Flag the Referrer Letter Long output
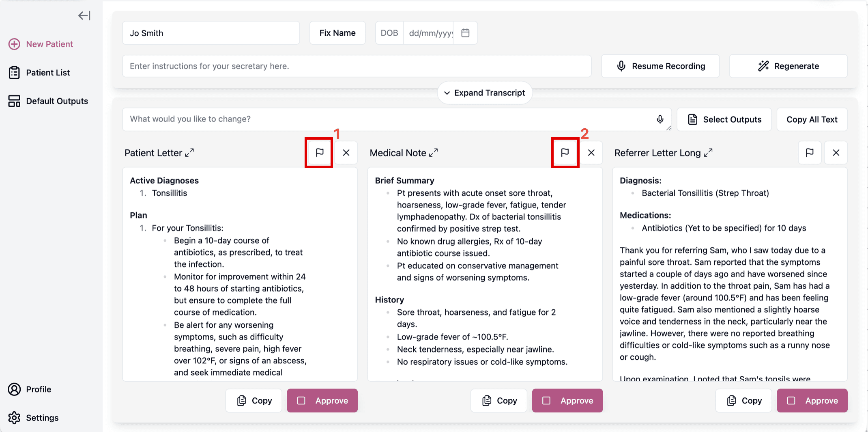Viewport: 868px width, 432px height. [x=810, y=153]
